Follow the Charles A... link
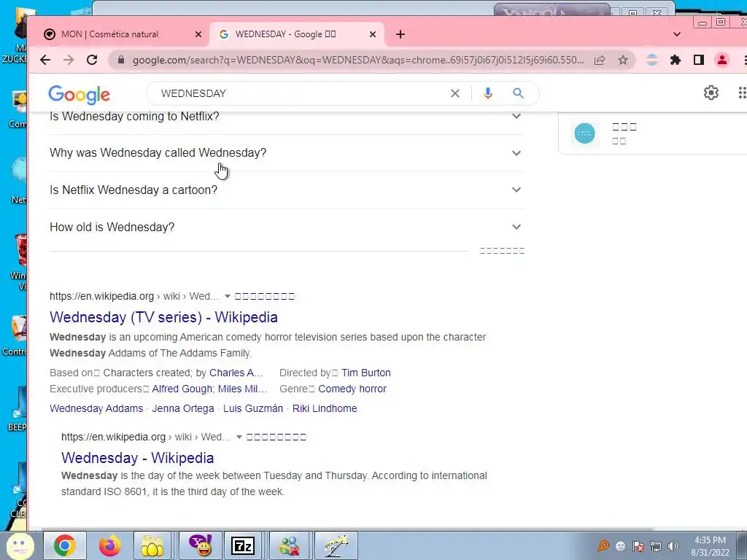The image size is (747, 560). tap(236, 373)
